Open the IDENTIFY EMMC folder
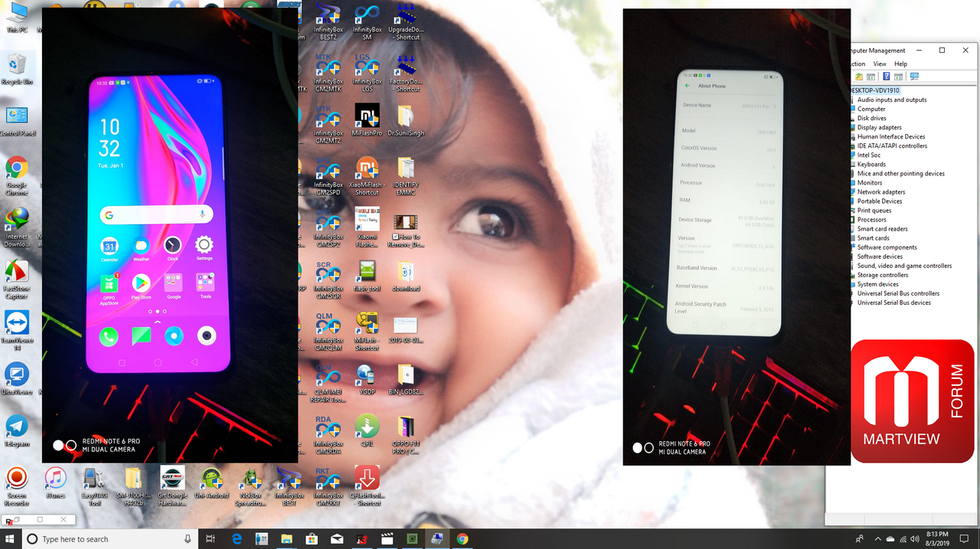 [407, 176]
